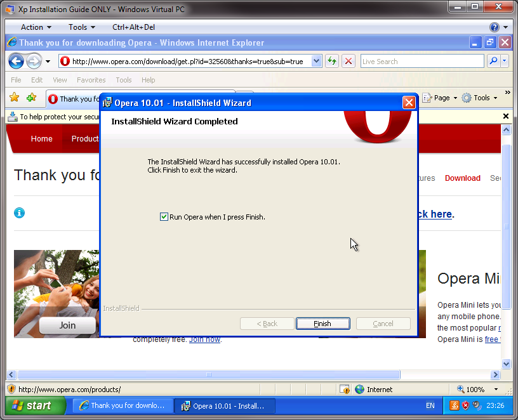Open Products in Opera site navigation
Image resolution: width=518 pixels, height=420 pixels.
(85, 139)
